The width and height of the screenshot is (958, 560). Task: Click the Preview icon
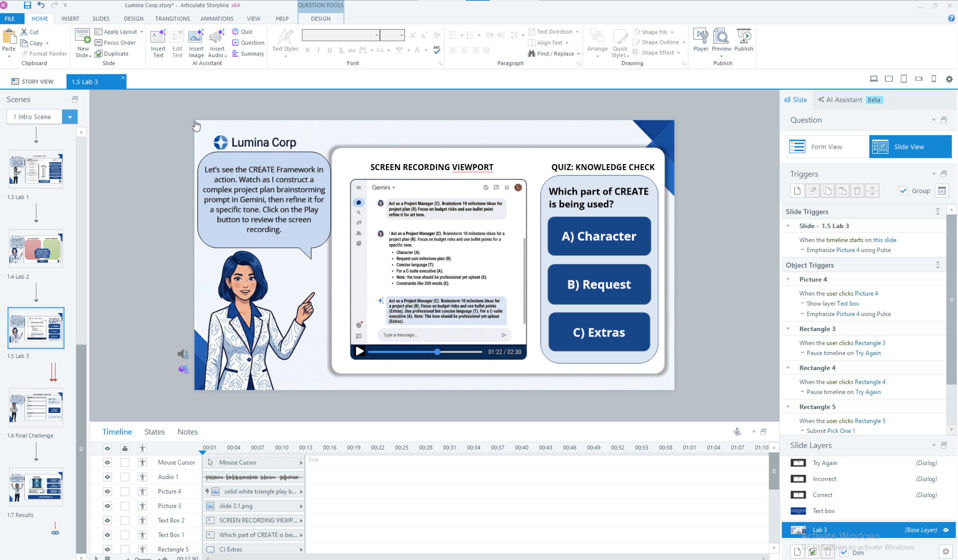721,37
